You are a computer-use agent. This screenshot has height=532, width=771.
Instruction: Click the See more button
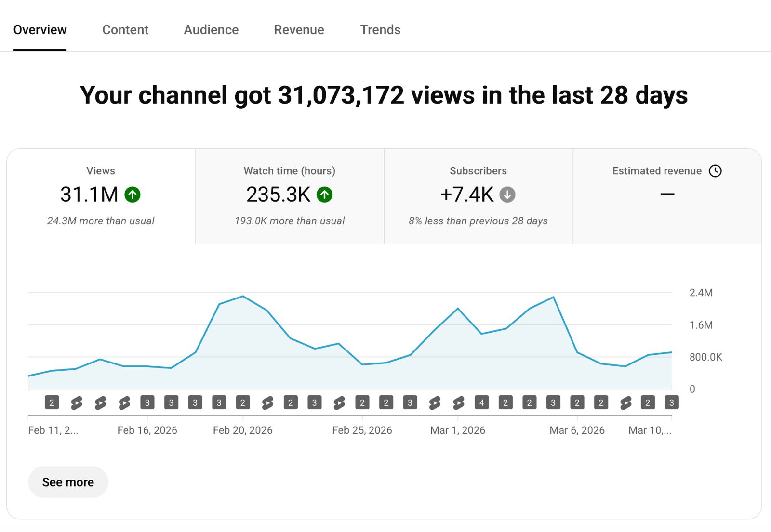pyautogui.click(x=68, y=482)
